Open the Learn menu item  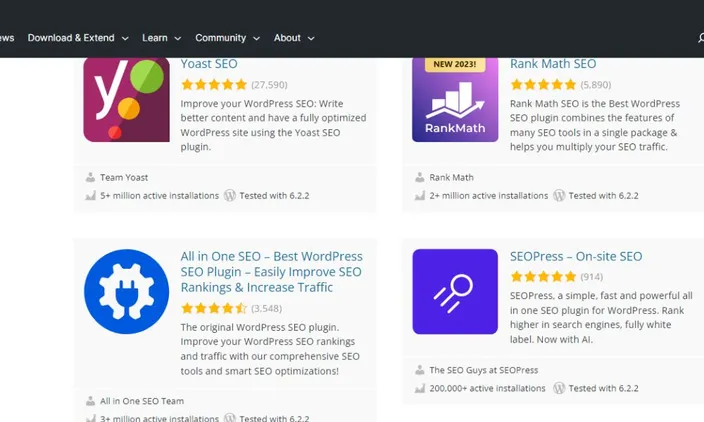coord(155,38)
